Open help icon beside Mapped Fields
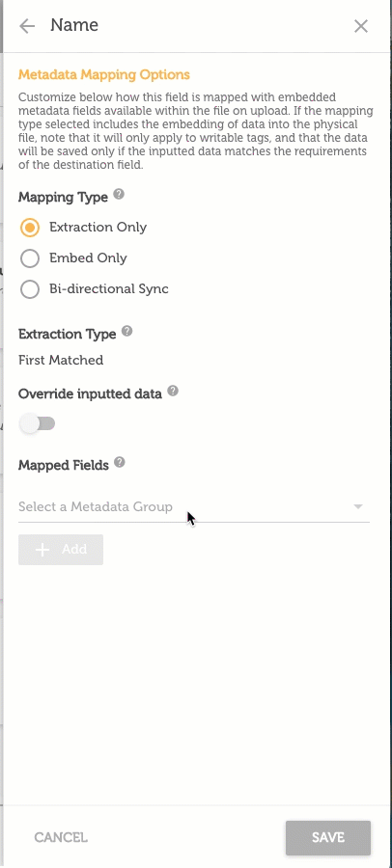Image resolution: width=392 pixels, height=868 pixels. [119, 462]
